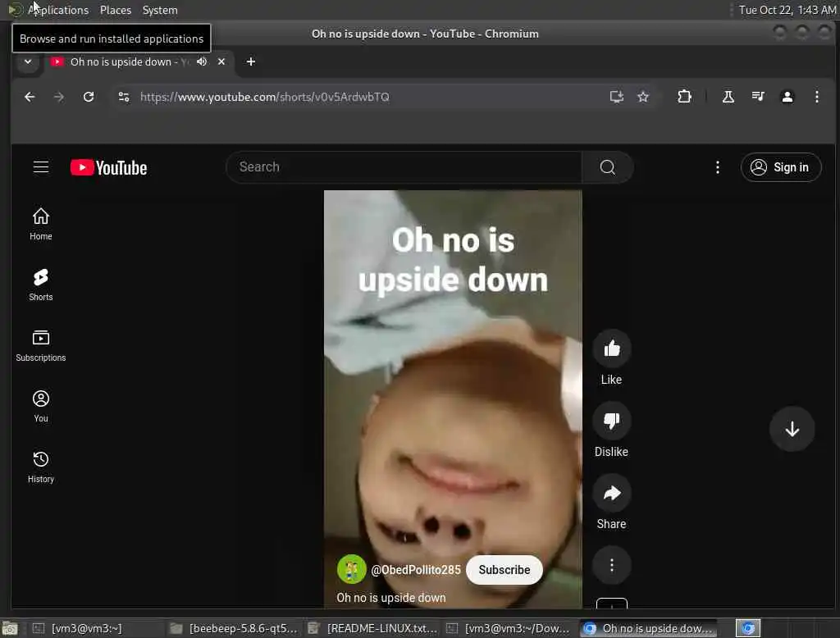
Task: Click the Sign in button
Action: coord(781,167)
